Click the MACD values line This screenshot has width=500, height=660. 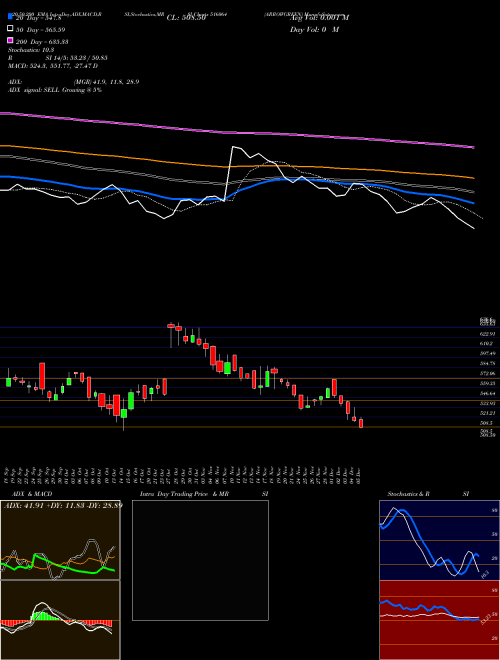[x=53, y=66]
